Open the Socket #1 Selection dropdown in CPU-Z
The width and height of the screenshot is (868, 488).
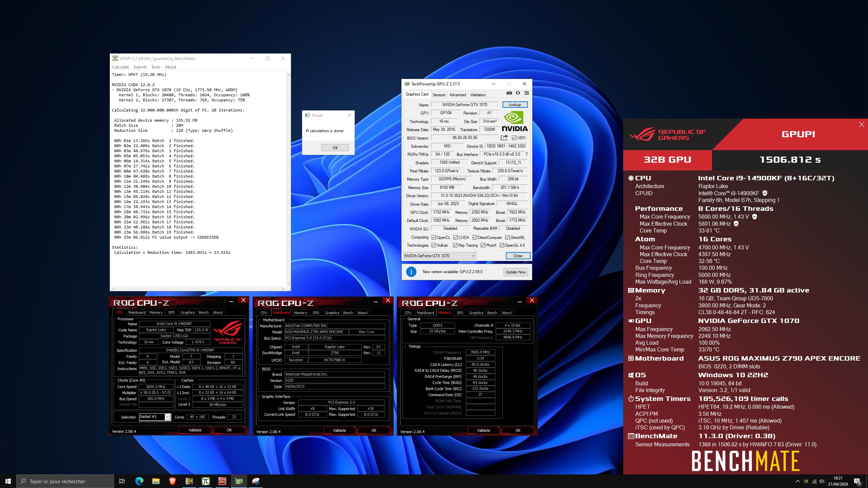tap(155, 417)
